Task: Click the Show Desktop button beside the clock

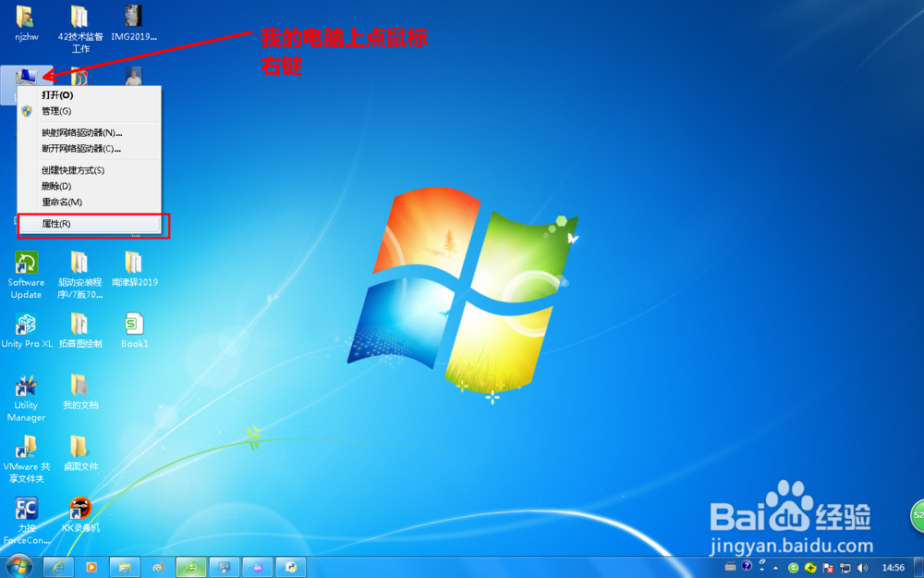Action: point(918,568)
